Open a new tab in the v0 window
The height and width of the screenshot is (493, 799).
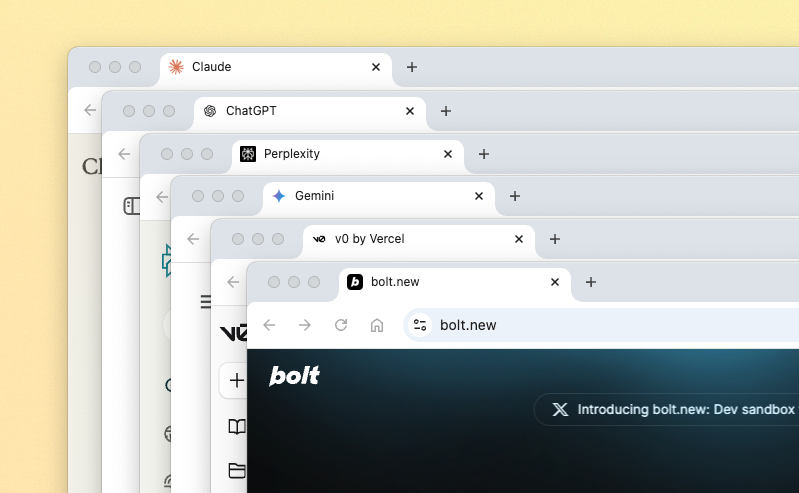555,239
